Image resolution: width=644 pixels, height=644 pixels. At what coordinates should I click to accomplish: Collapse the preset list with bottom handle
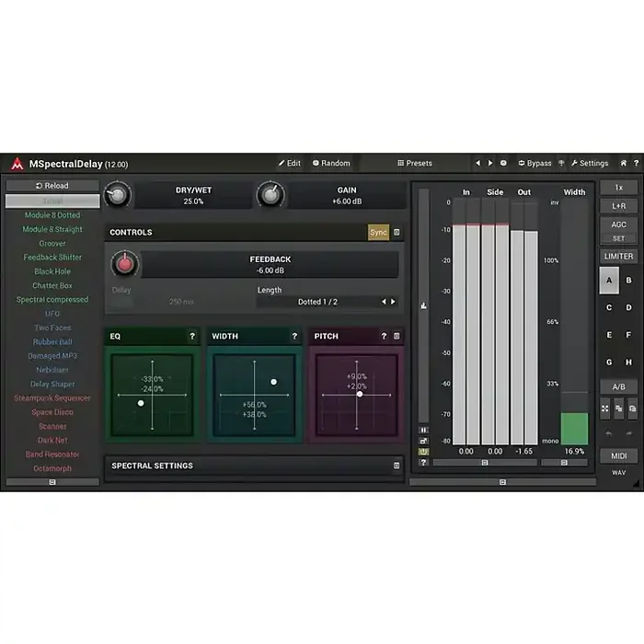click(52, 482)
